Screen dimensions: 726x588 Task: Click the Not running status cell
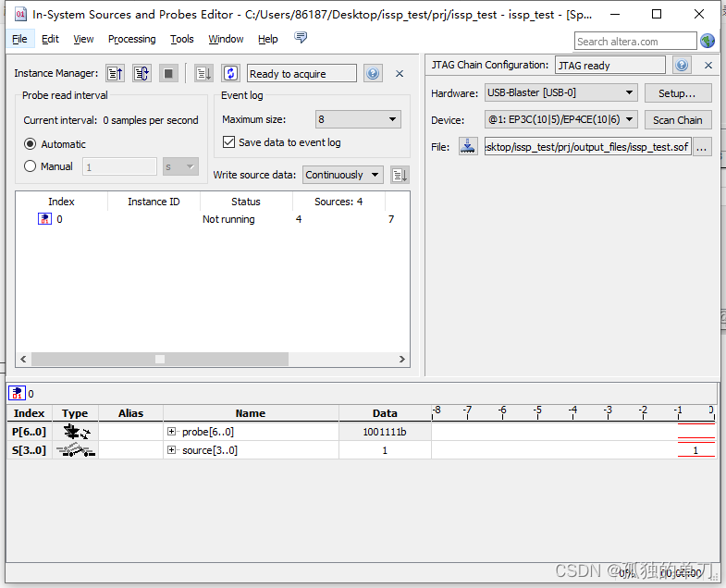pyautogui.click(x=228, y=219)
